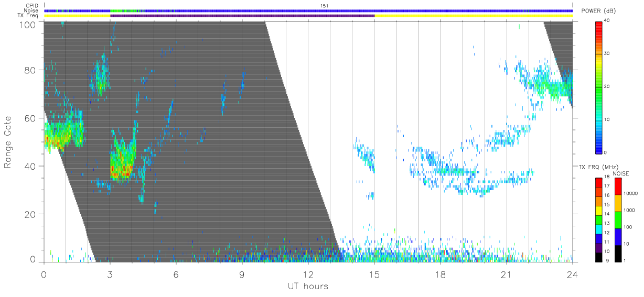Image resolution: width=644 pixels, height=297 pixels.
Task: Click the "Range Gate" vertical axis title
Action: coord(8,141)
